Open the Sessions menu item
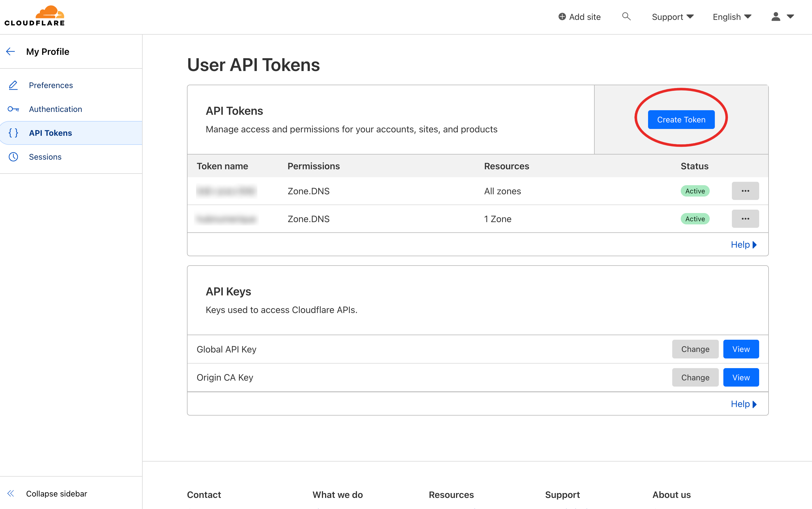 coord(45,157)
